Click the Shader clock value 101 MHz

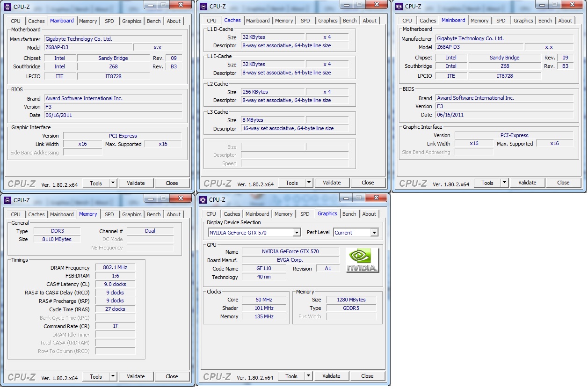coord(264,308)
